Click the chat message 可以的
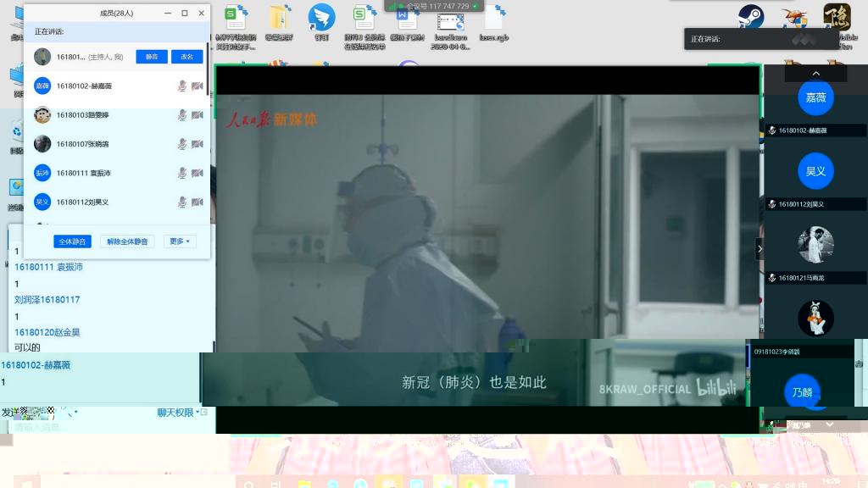Image resolution: width=868 pixels, height=488 pixels. pyautogui.click(x=27, y=347)
